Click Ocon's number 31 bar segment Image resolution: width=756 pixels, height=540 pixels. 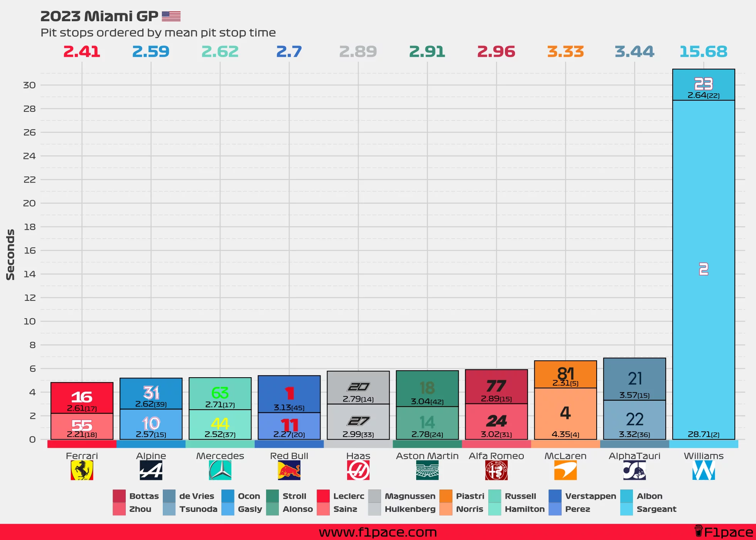point(151,393)
